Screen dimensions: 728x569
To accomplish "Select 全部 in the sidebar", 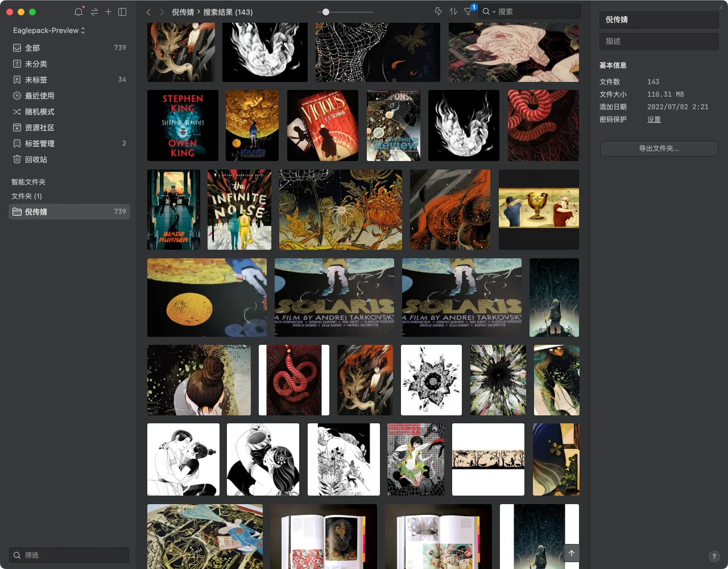I will point(69,48).
